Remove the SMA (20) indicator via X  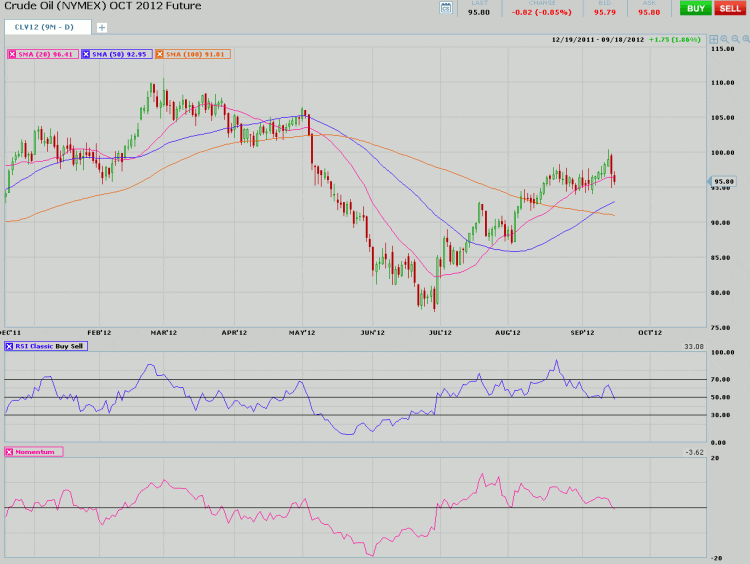click(x=11, y=52)
